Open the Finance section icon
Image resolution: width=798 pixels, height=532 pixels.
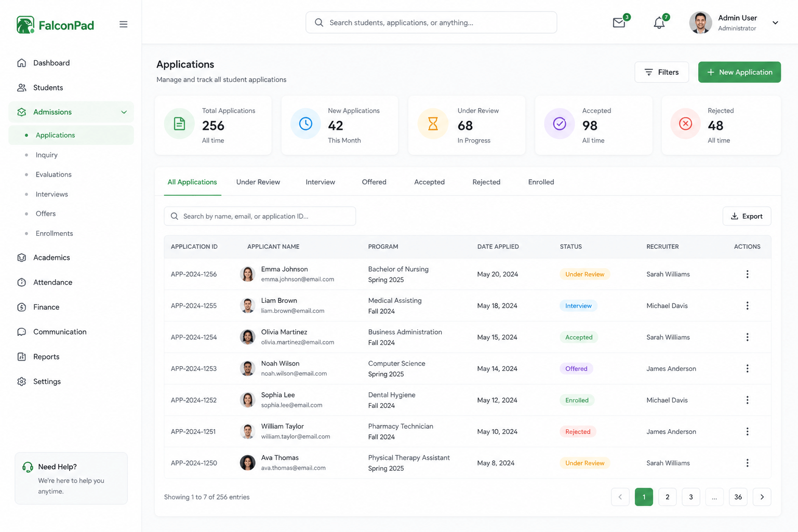tap(21, 307)
